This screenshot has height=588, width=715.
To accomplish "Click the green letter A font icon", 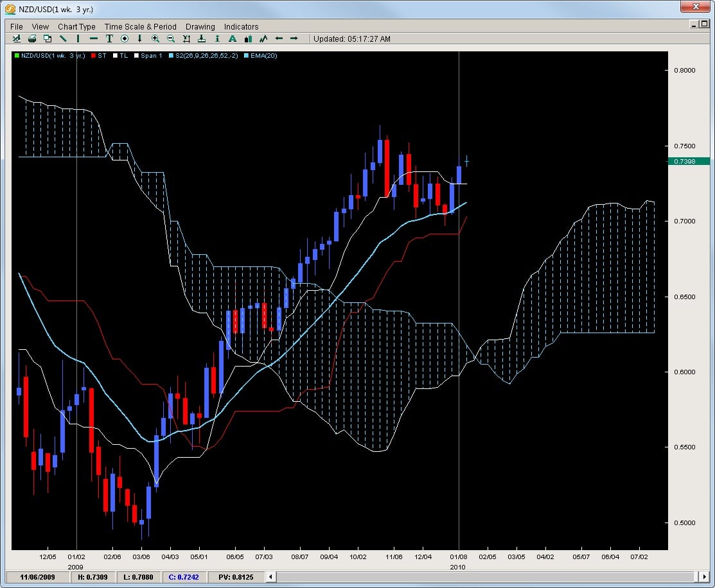I will coord(233,39).
